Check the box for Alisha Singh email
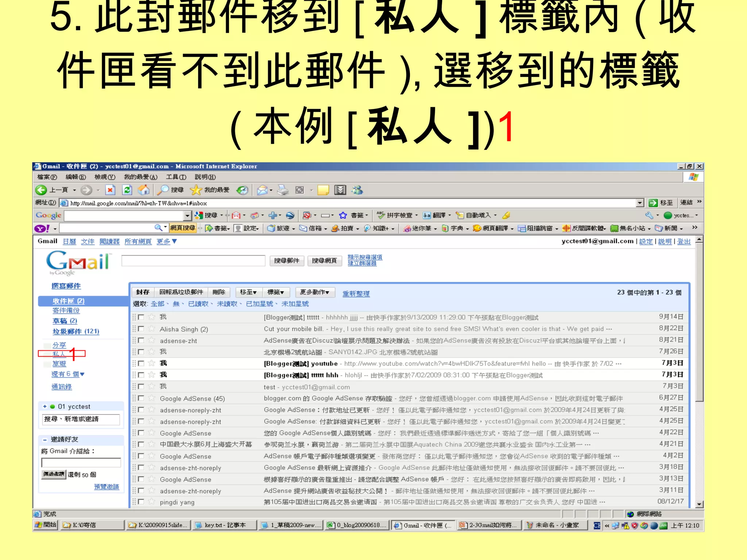Screen dimensions: 747x560 [141, 329]
